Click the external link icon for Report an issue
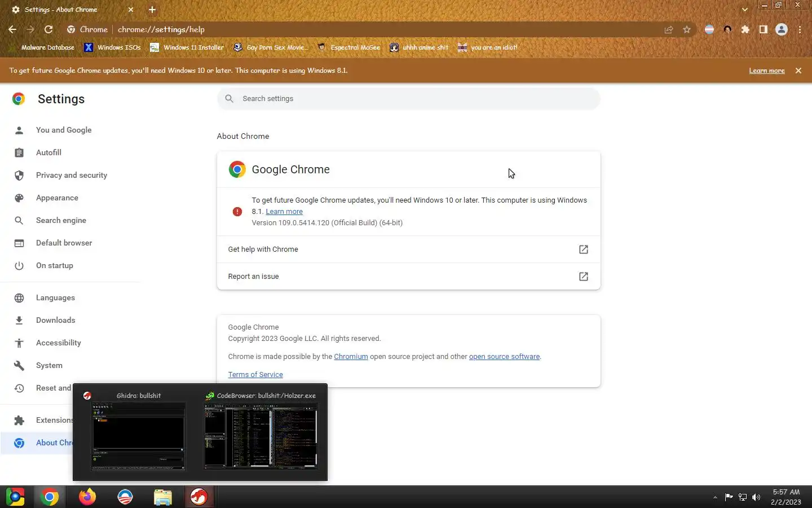Image resolution: width=812 pixels, height=508 pixels. coord(584,277)
